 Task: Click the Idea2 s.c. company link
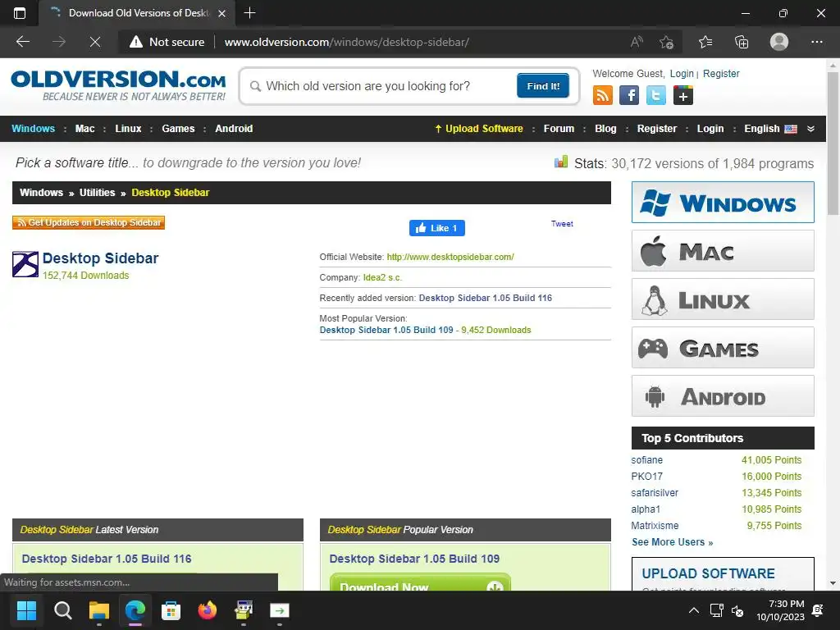pos(382,277)
